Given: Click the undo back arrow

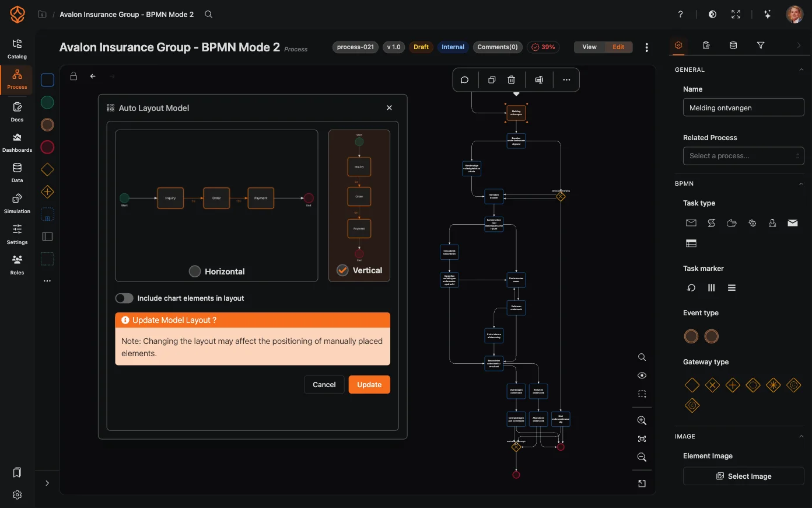Looking at the screenshot, I should coord(93,76).
